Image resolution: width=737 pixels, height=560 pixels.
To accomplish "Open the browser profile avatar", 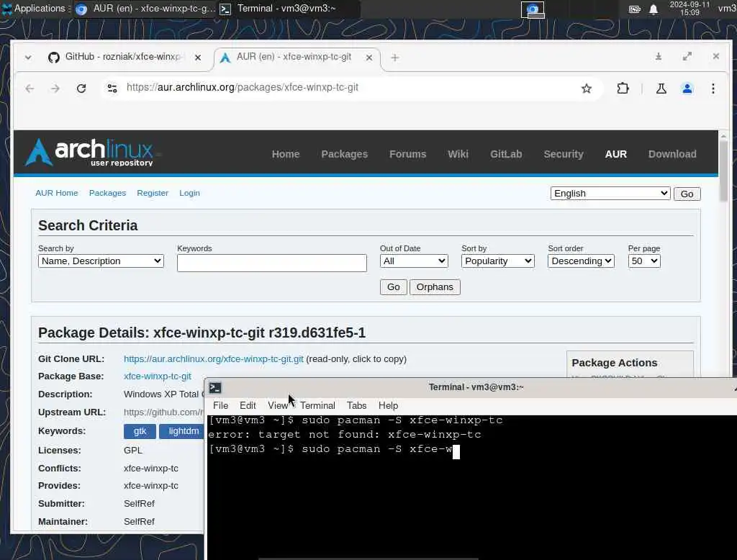I will coord(687,89).
